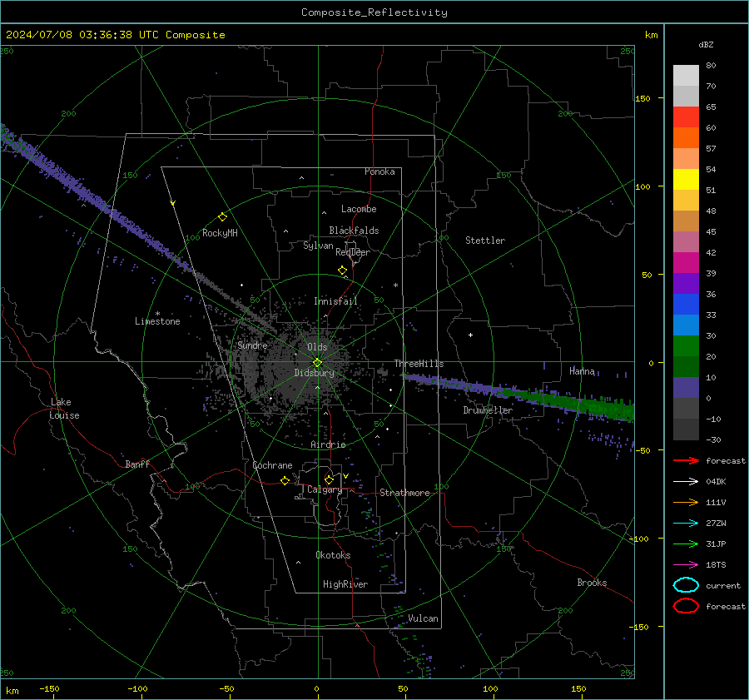Pick the bright yellow dBZ swatch
This screenshot has height=700, width=749.
coord(686,180)
